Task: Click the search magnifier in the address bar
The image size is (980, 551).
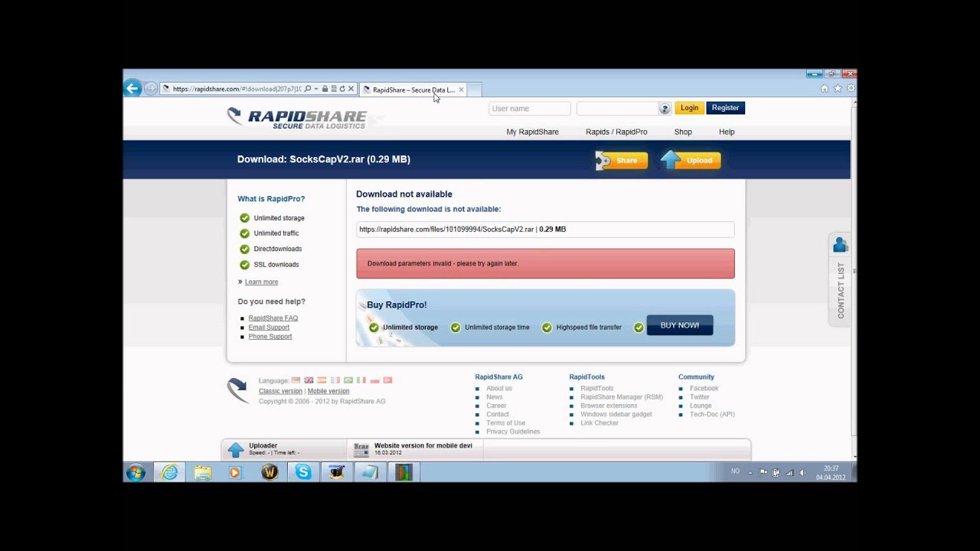Action: click(308, 89)
